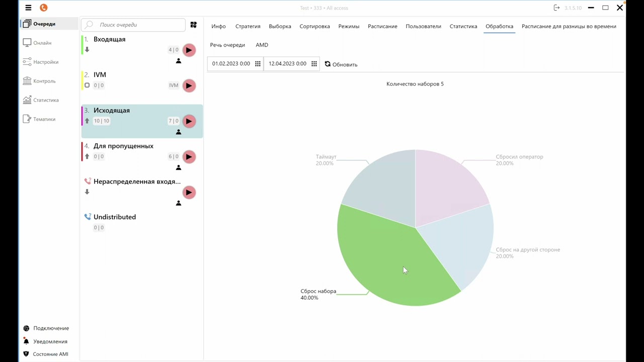
Task: Open the hamburger menu icon
Action: pyautogui.click(x=28, y=8)
